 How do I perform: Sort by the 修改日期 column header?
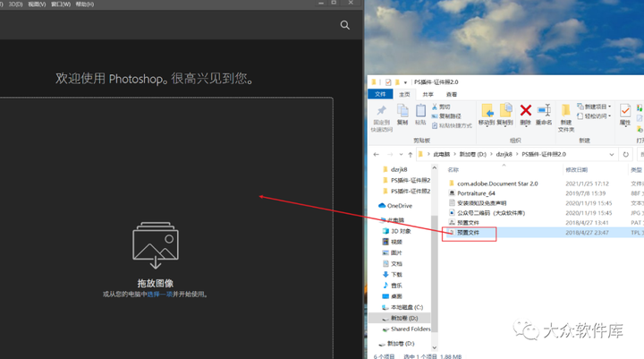tap(577, 169)
